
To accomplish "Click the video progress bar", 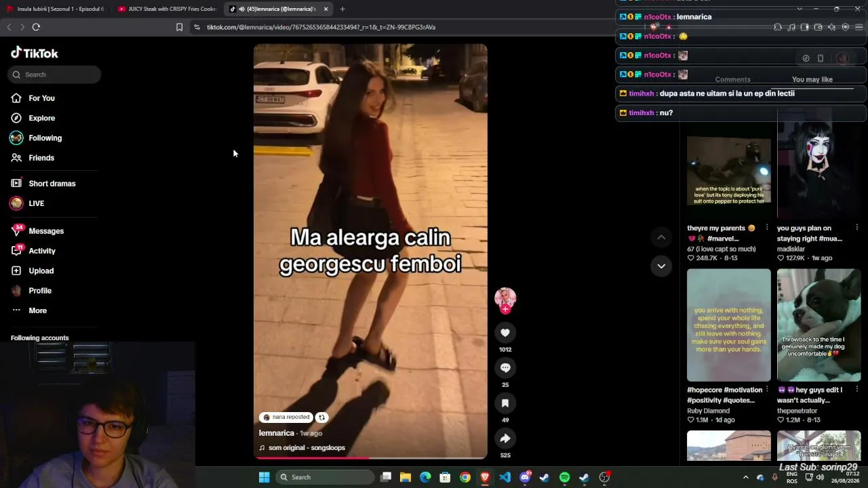I will pos(370,457).
